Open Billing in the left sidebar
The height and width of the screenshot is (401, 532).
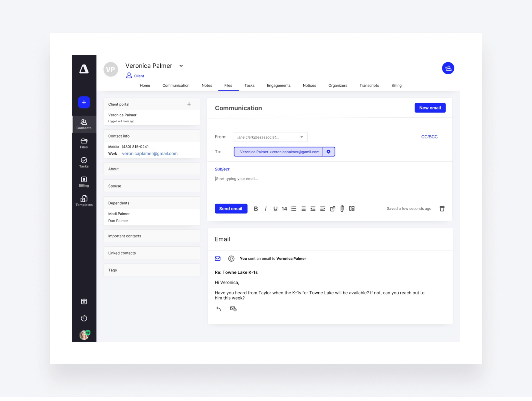click(x=84, y=182)
